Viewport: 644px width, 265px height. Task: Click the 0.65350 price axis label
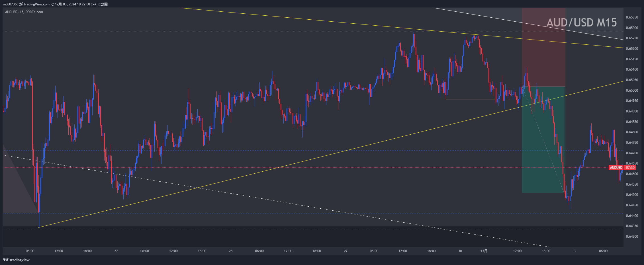[632, 17]
